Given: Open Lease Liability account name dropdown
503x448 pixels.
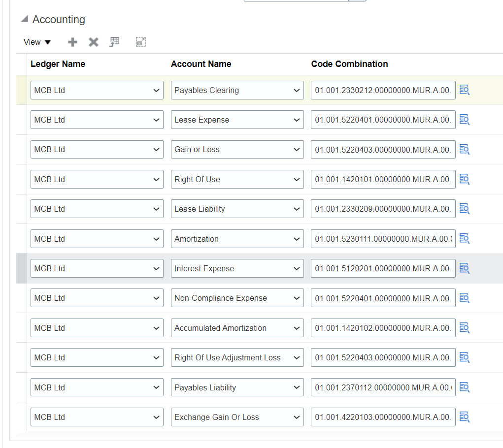Looking at the screenshot, I should (x=237, y=209).
